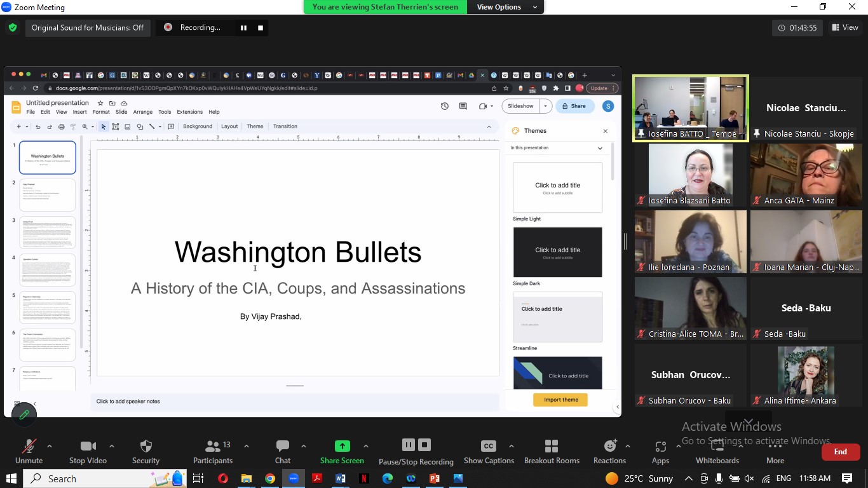
Task: Open the Extensions menu
Action: click(x=189, y=112)
